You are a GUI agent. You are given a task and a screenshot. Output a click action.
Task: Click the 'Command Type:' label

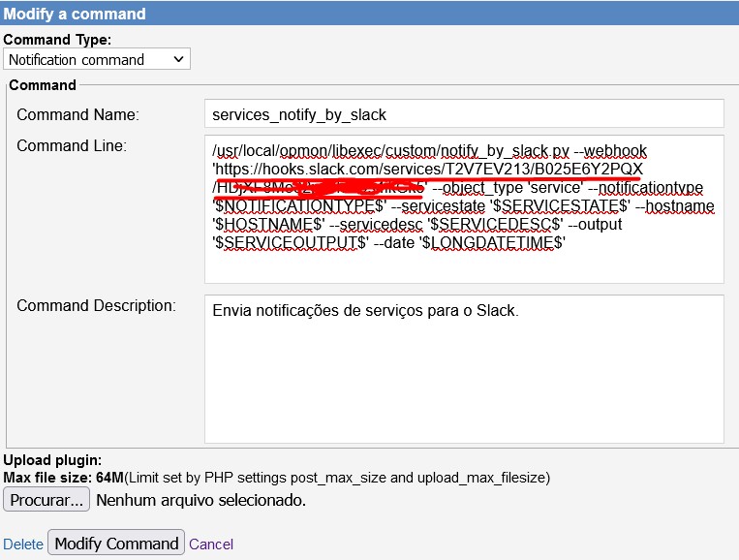[58, 40]
